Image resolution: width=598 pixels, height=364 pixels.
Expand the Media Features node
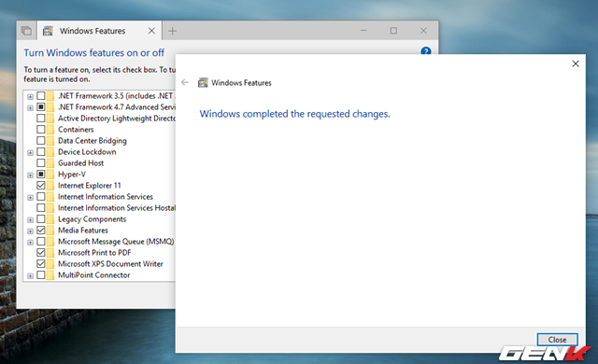30,231
